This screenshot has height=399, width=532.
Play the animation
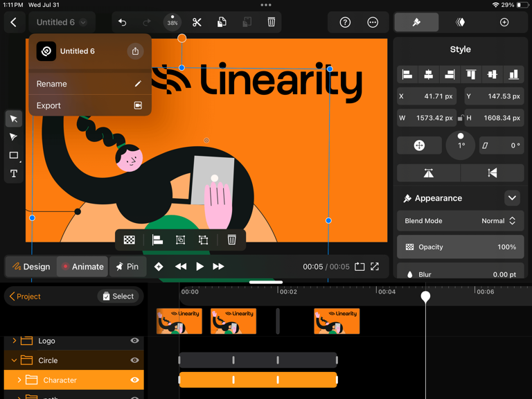coord(199,267)
